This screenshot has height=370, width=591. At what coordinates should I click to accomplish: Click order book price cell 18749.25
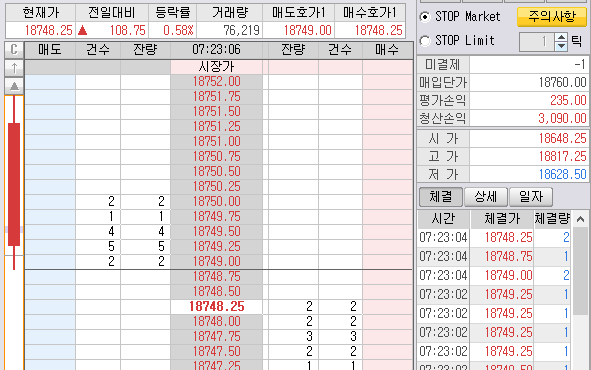coord(216,247)
